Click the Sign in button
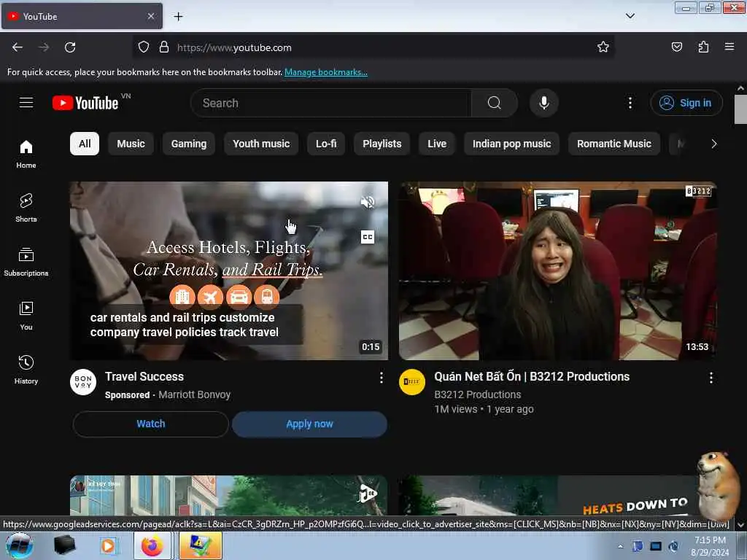747x560 pixels. [686, 103]
